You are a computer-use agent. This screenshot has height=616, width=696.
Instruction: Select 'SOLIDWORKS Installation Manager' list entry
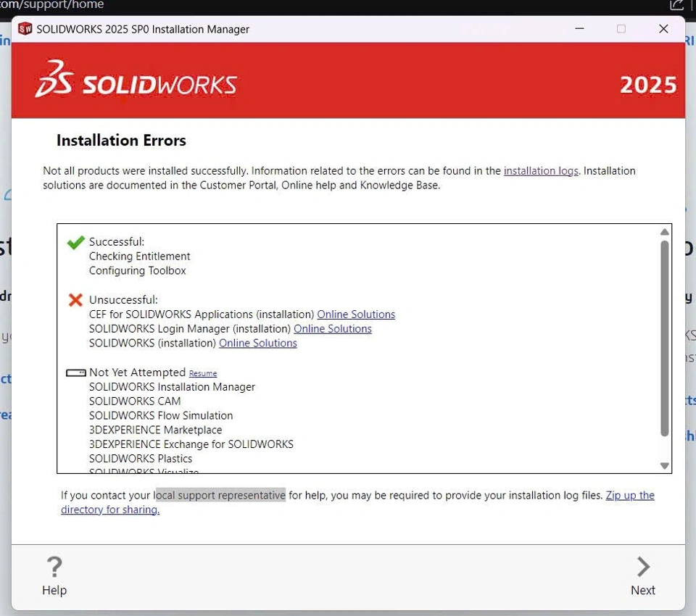point(173,387)
